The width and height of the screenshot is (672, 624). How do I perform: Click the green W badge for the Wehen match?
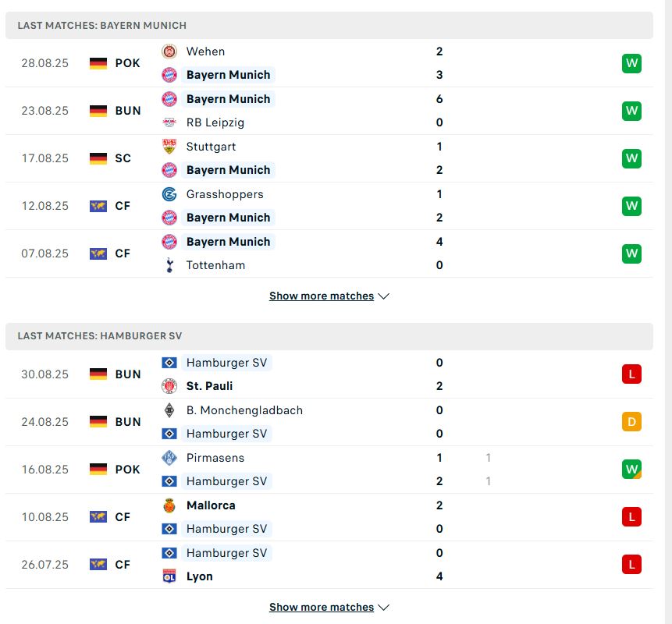pyautogui.click(x=631, y=63)
